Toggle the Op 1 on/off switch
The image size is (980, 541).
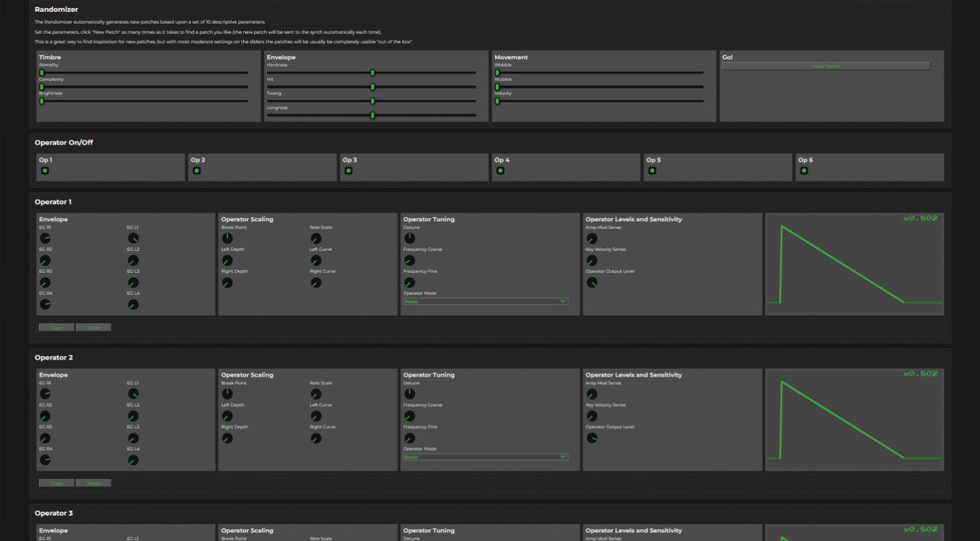[x=45, y=171]
